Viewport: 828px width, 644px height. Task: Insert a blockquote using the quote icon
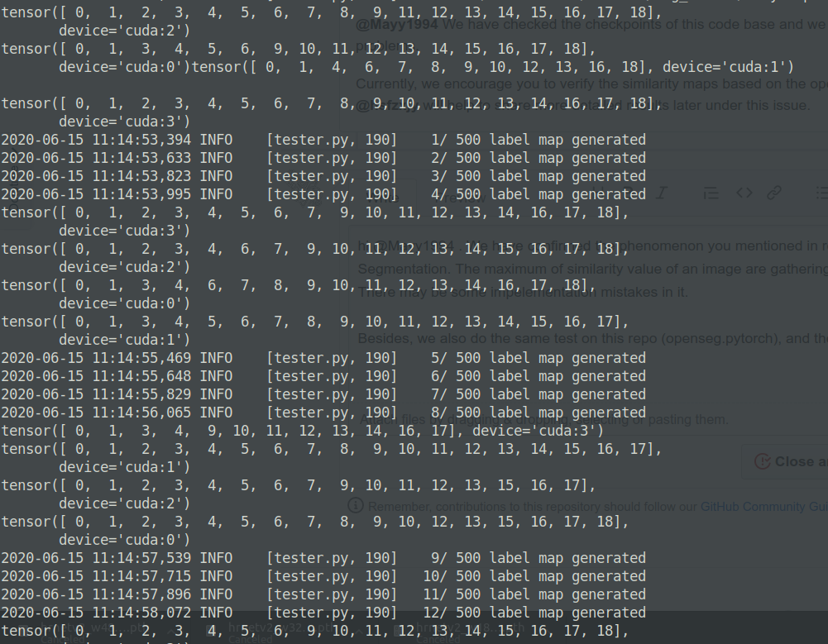710,193
